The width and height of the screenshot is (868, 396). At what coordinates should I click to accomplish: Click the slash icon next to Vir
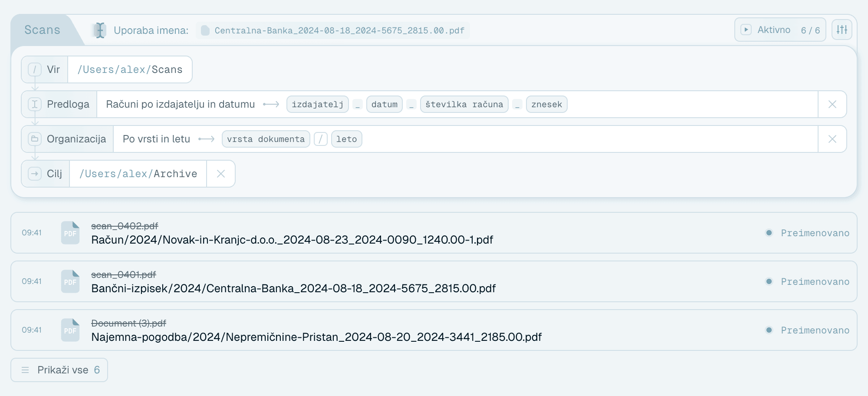pos(35,69)
